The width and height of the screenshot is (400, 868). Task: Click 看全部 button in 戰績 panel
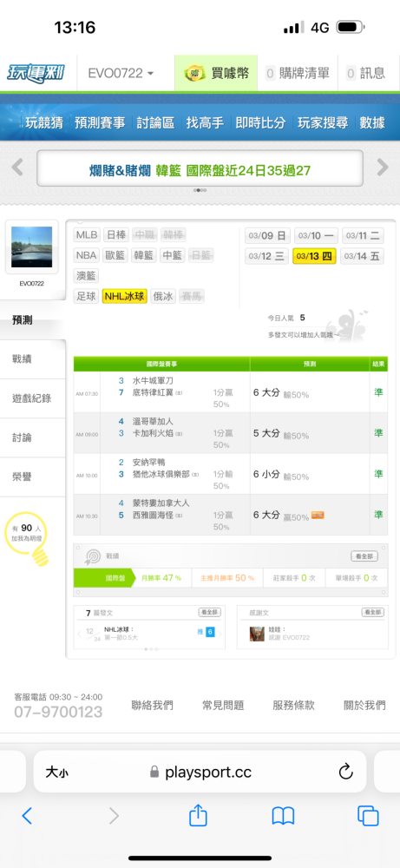point(364,556)
